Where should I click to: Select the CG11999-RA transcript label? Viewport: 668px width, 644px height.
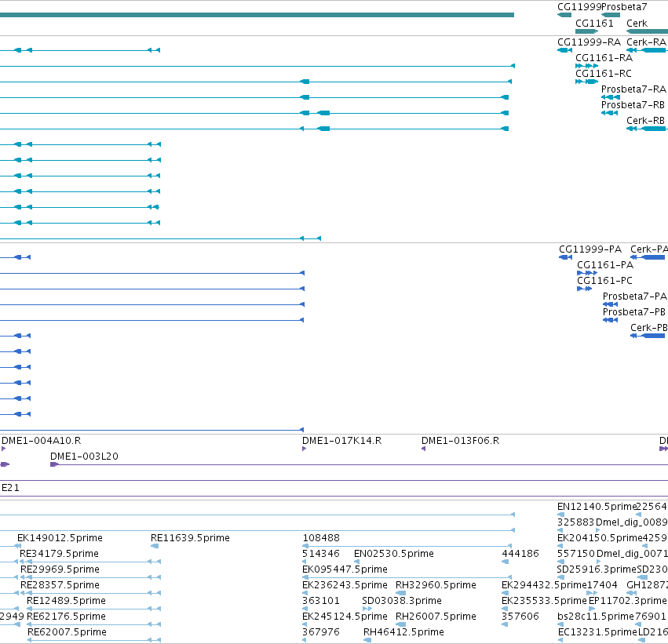[x=590, y=42]
